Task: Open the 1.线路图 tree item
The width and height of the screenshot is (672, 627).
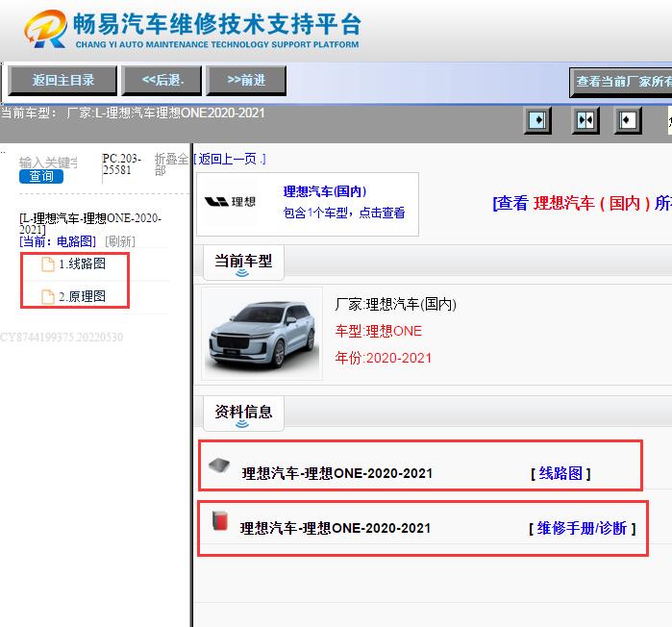Action: 82,263
